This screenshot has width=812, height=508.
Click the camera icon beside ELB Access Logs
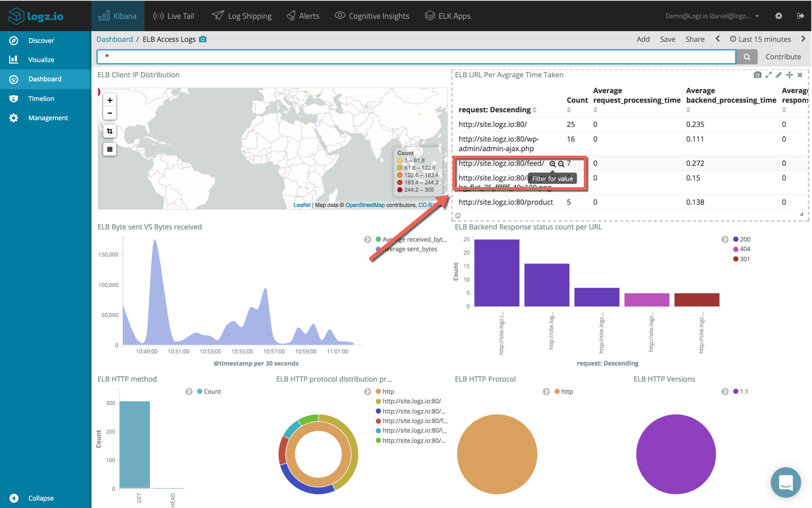pos(203,39)
